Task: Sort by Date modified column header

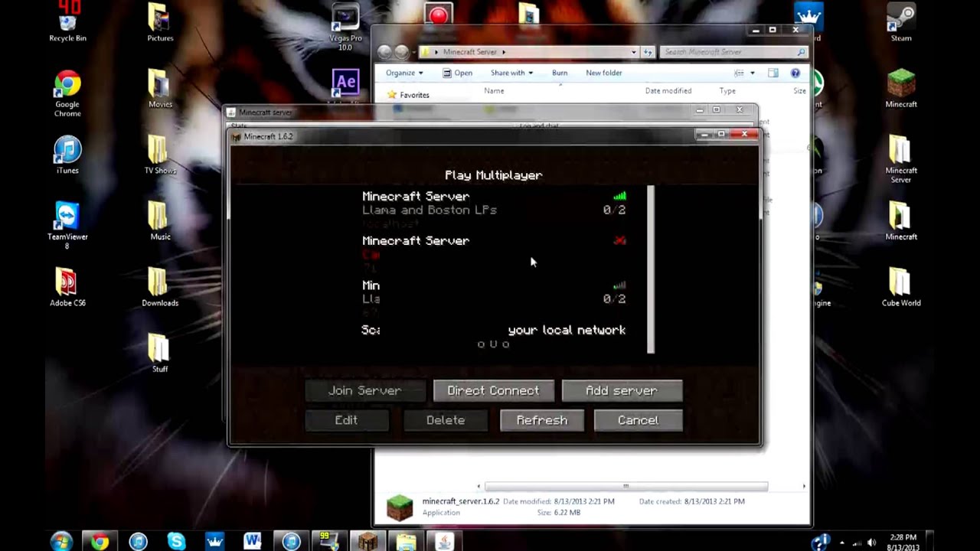Action: click(668, 90)
